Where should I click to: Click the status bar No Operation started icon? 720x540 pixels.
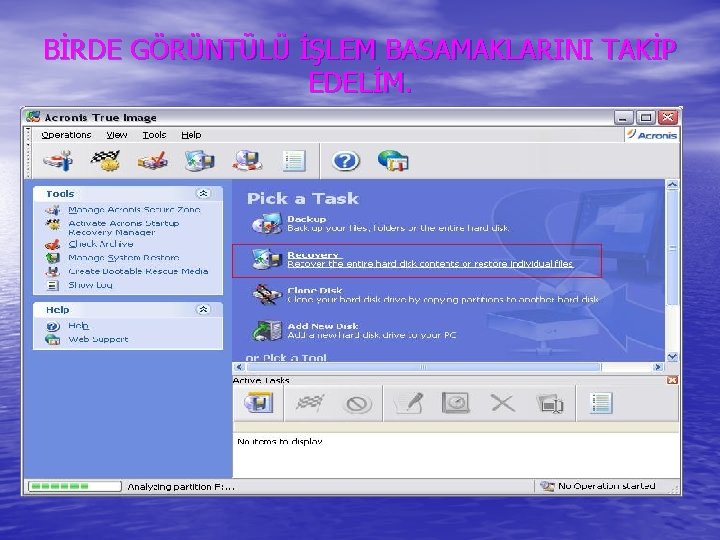tap(547, 486)
